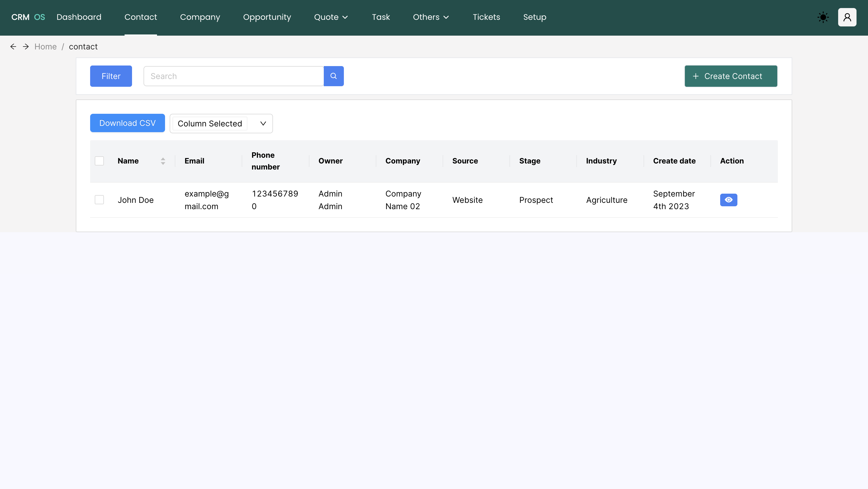View John Doe's details via the eye icon
Image resolution: width=868 pixels, height=489 pixels.
click(729, 200)
